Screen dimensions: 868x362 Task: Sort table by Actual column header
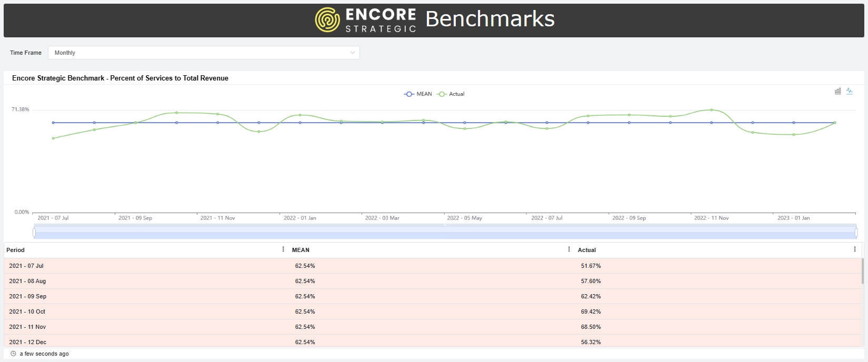coord(587,250)
